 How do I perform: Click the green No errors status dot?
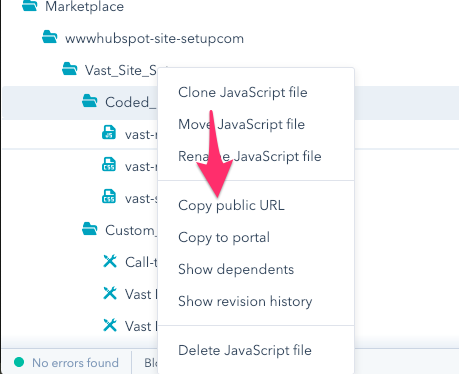pyautogui.click(x=19, y=362)
